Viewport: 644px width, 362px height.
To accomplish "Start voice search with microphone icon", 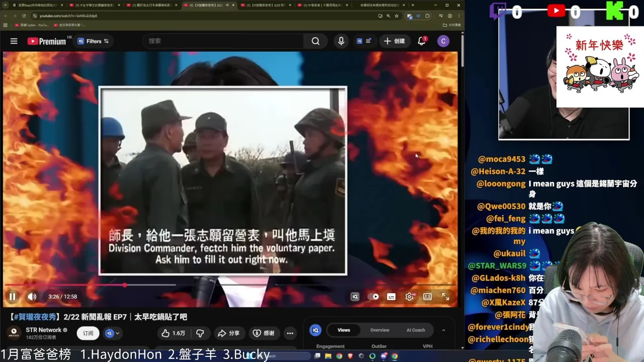I will point(341,41).
